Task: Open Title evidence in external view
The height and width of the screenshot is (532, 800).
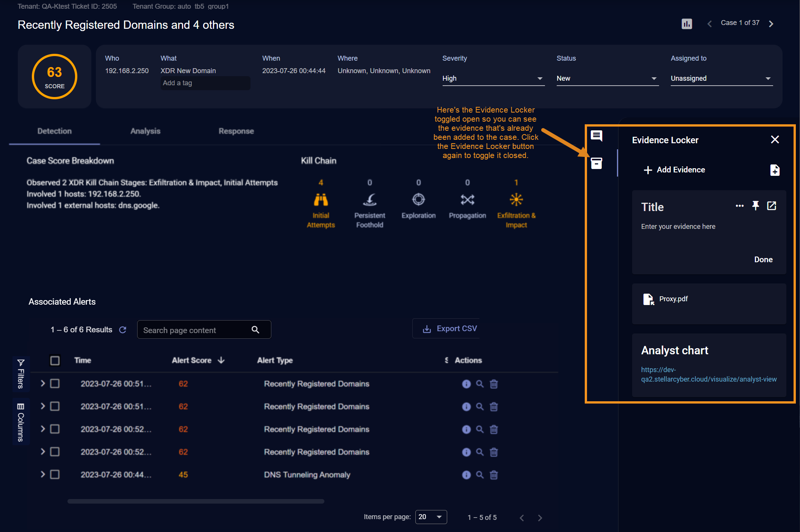Action: pos(772,206)
